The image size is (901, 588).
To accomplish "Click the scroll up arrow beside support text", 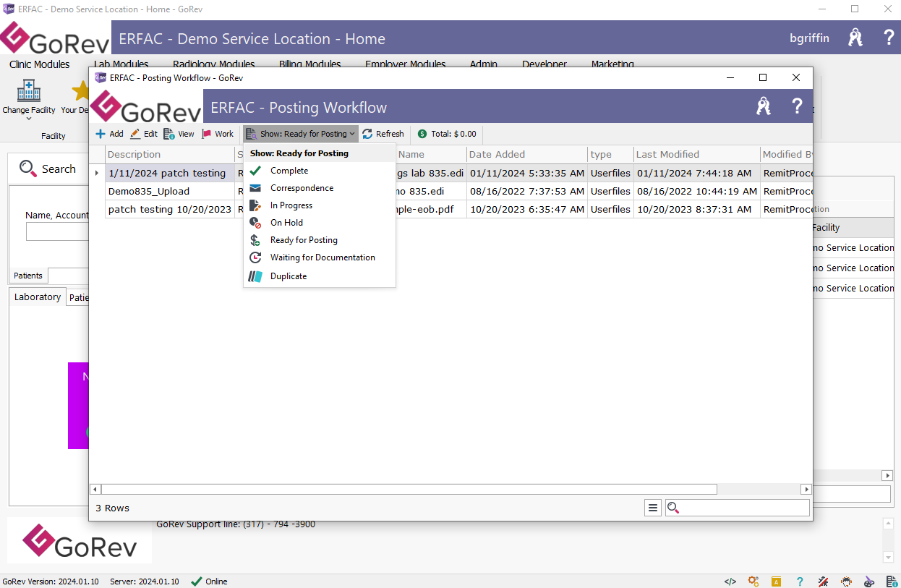I will point(889,523).
